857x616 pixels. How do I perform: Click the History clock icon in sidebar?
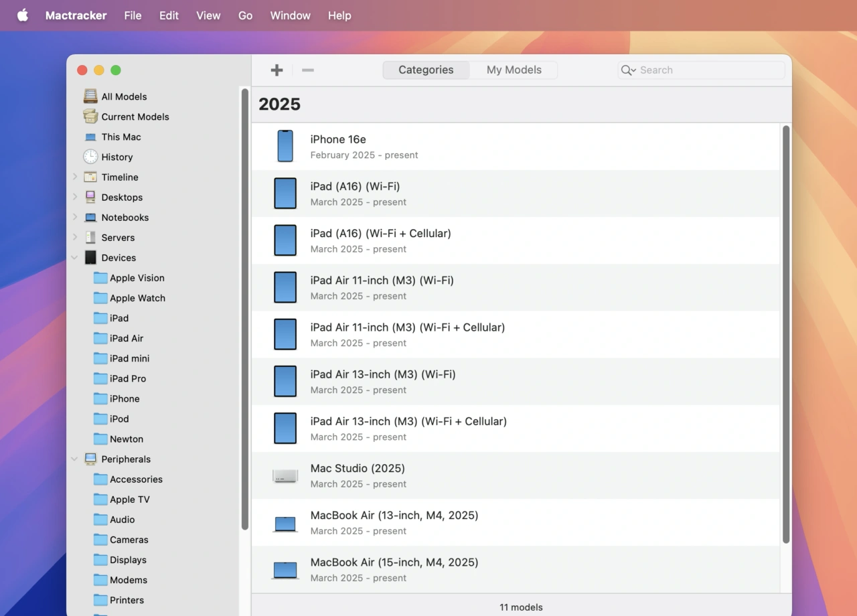tap(90, 157)
